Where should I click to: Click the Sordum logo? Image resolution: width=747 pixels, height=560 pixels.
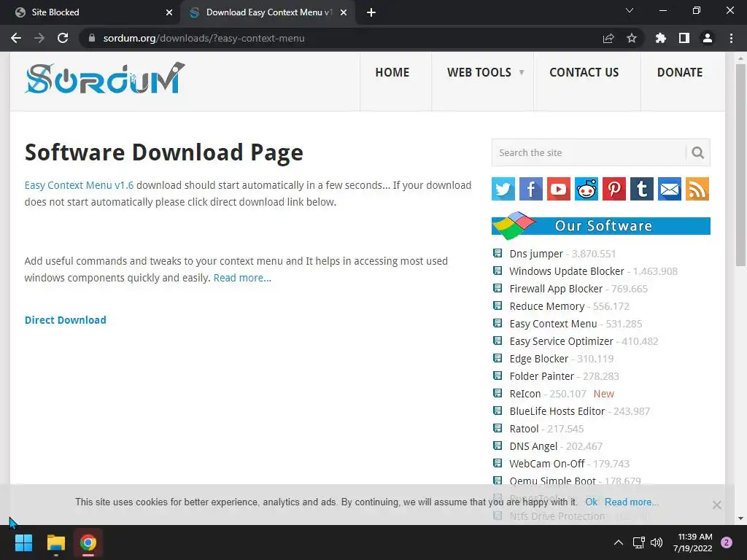[104, 78]
